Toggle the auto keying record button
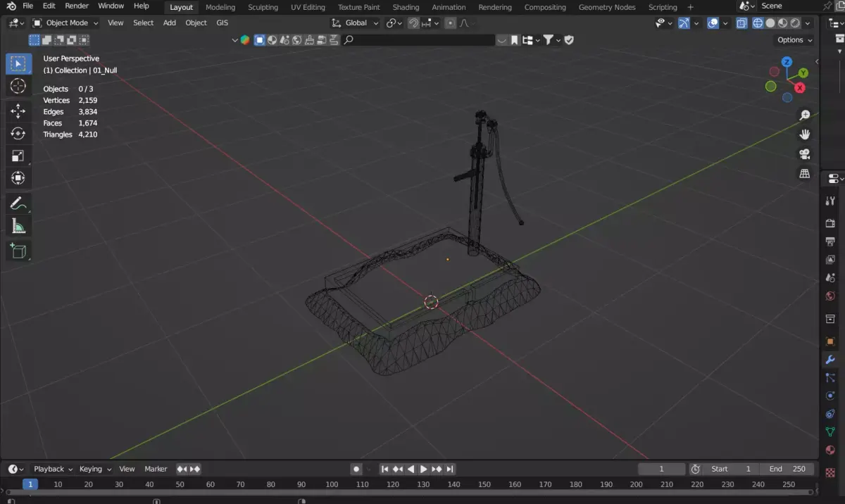 tap(356, 469)
